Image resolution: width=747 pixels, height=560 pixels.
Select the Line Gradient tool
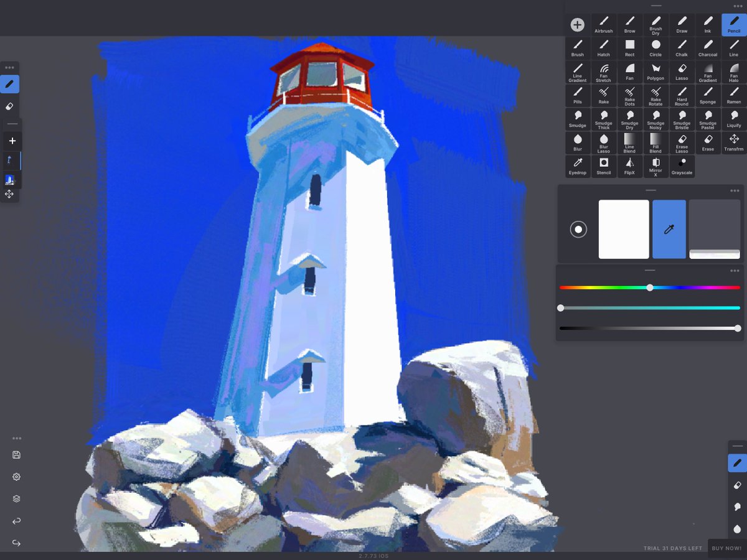578,72
